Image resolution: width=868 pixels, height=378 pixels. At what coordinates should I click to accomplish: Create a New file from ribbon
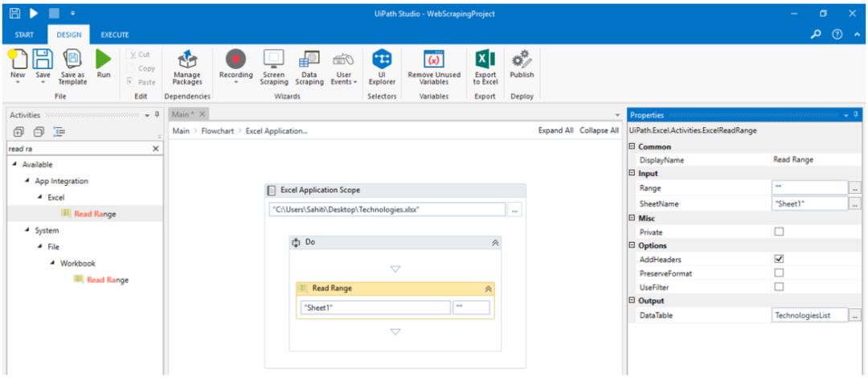pyautogui.click(x=18, y=66)
